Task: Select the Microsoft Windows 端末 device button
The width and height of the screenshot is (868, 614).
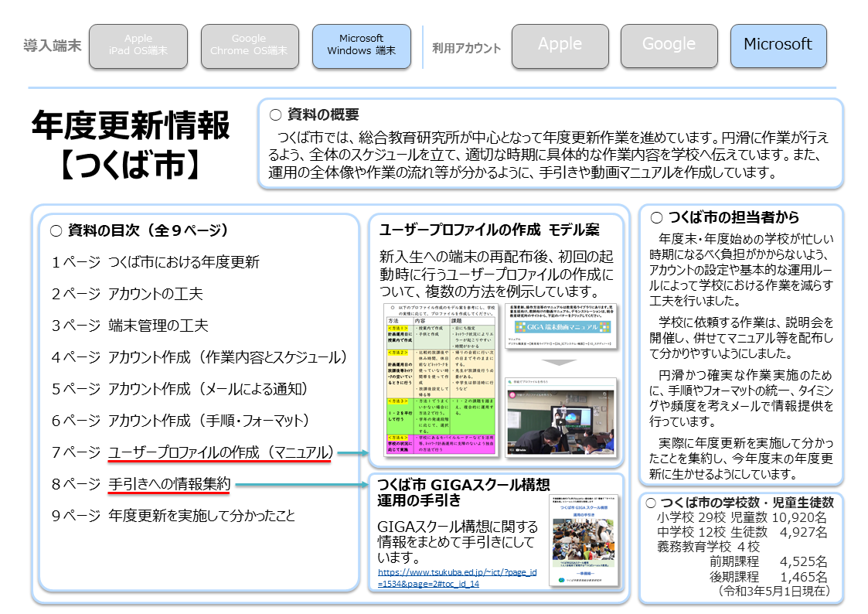Action: tap(362, 46)
